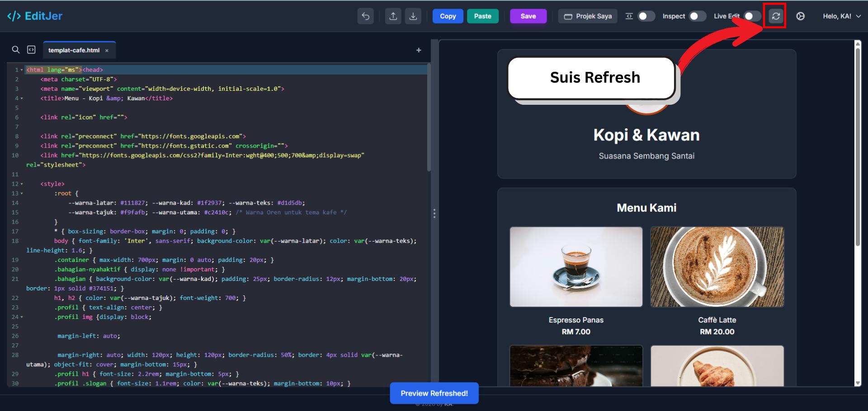This screenshot has height=411, width=868.
Task: Click the Paste button
Action: coord(482,16)
